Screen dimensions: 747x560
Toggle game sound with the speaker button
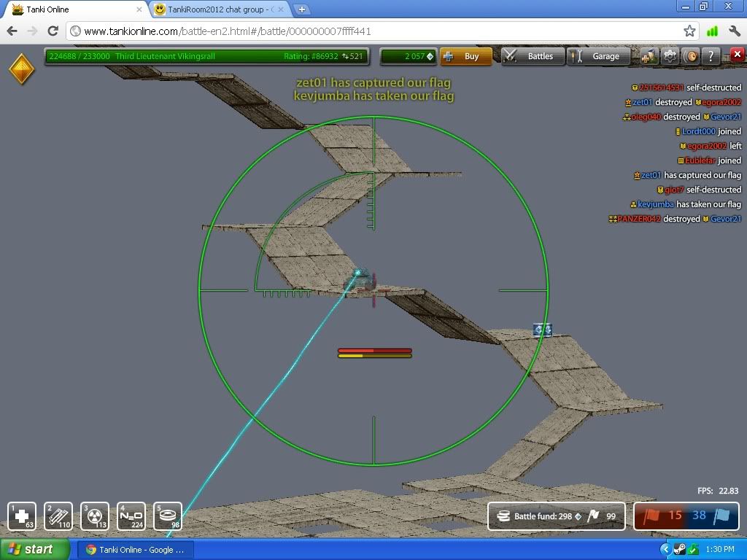click(x=690, y=56)
